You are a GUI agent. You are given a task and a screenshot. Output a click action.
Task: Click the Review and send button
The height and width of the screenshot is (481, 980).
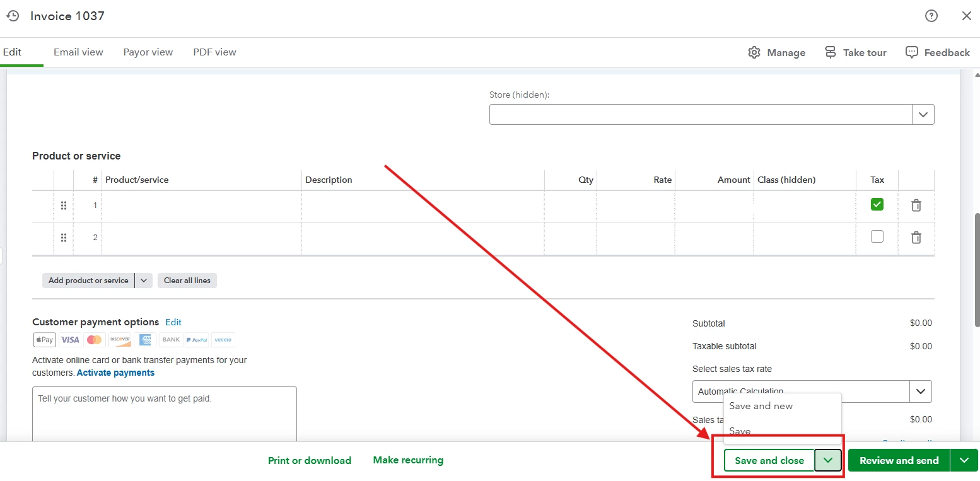(899, 460)
